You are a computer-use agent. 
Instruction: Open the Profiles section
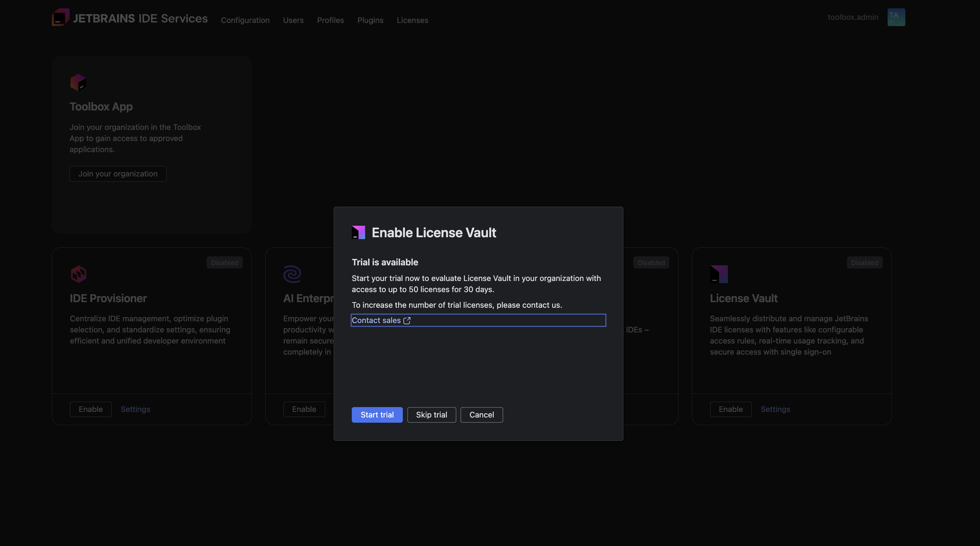tap(330, 20)
